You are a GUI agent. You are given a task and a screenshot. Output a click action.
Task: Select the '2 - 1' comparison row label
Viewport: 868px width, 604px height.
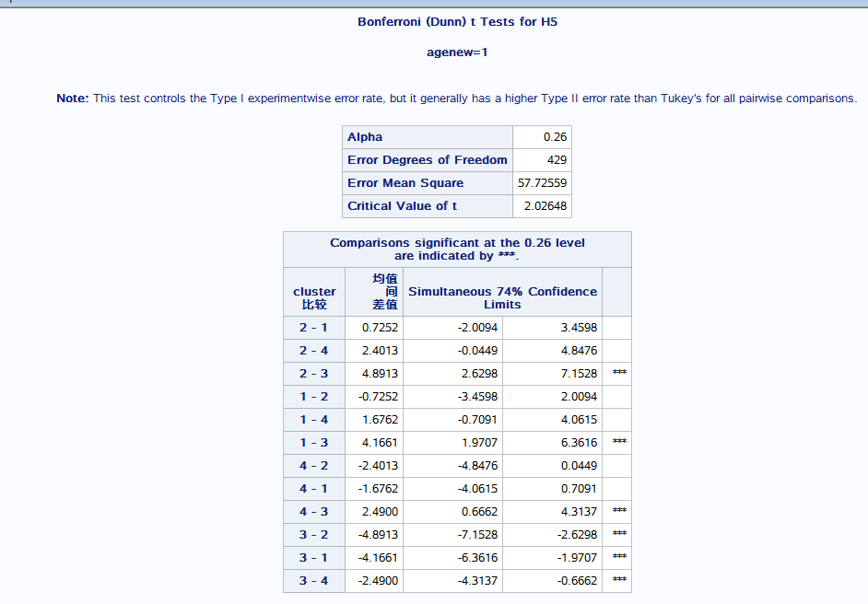[x=314, y=328]
